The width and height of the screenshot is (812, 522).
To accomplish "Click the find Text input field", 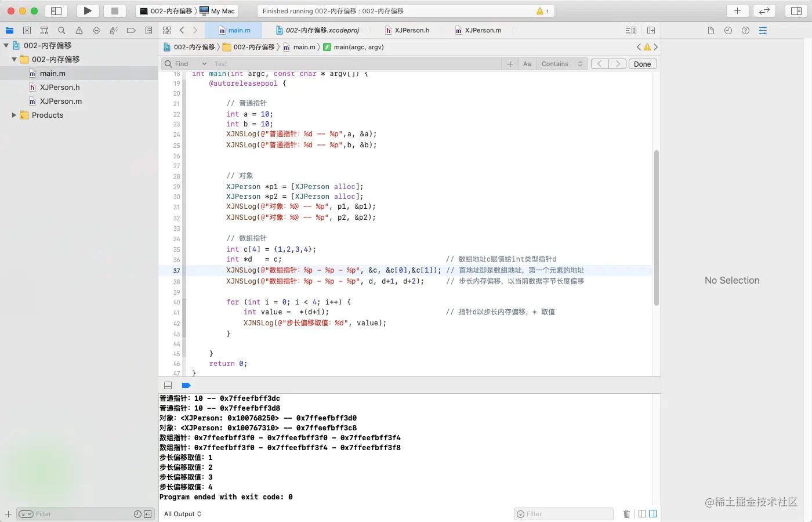I will (x=356, y=64).
